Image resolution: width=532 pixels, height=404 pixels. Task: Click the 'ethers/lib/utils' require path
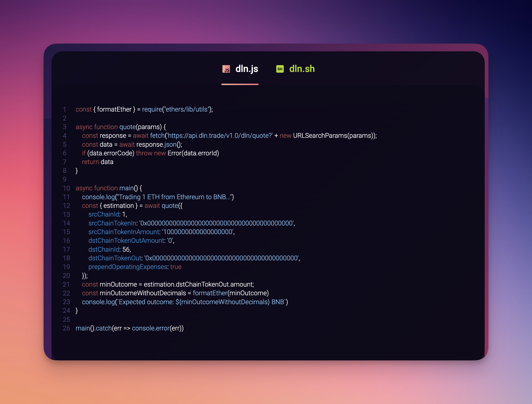187,109
